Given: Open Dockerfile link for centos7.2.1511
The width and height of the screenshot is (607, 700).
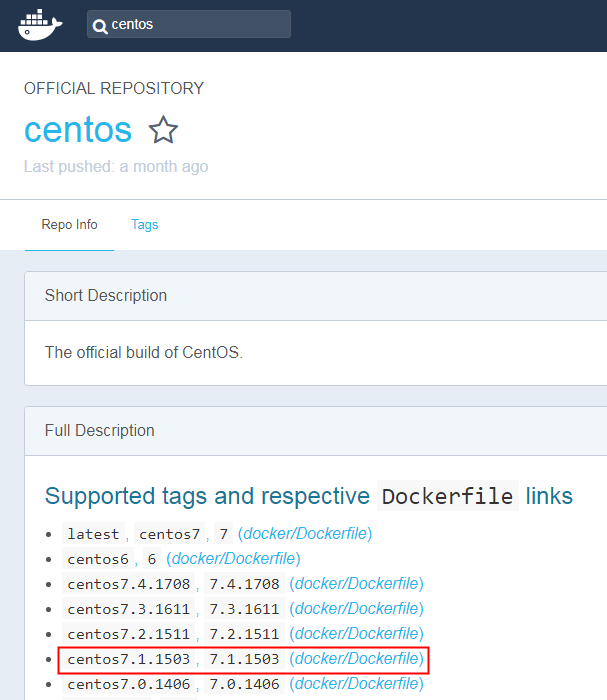Looking at the screenshot, I should (x=357, y=633).
